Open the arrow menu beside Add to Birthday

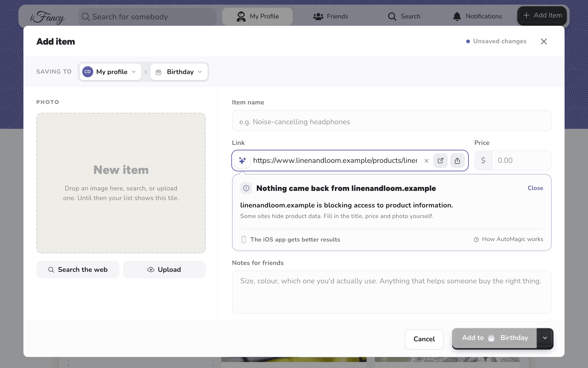click(545, 338)
